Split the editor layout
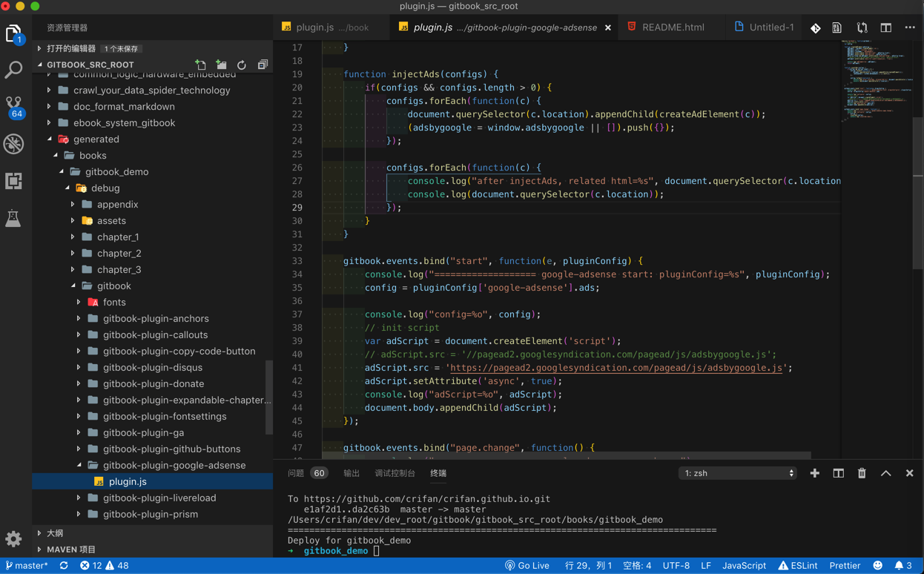This screenshot has width=924, height=574. [x=885, y=27]
